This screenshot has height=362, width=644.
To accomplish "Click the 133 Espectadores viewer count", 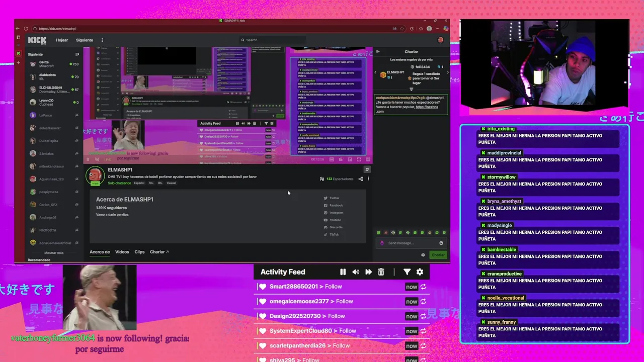I will 337,179.
